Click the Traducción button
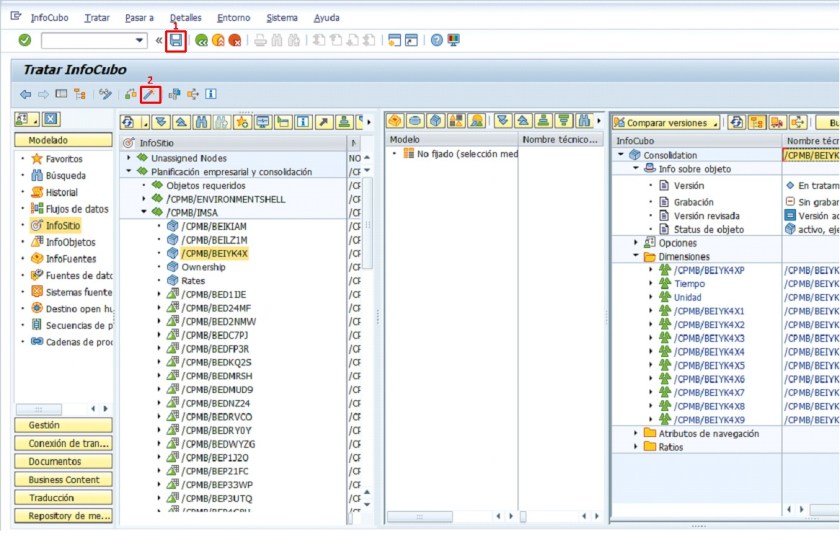This screenshot has height=540, width=840. (63, 498)
